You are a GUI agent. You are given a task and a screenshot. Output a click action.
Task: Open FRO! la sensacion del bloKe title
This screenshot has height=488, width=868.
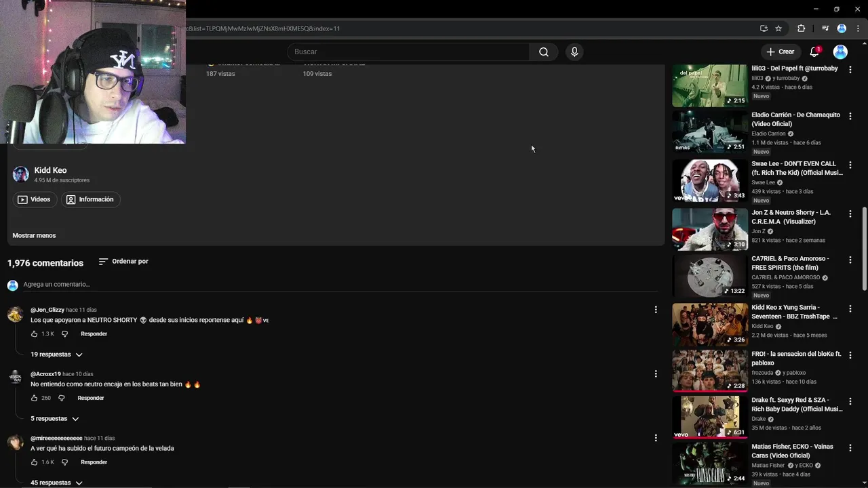pos(796,358)
